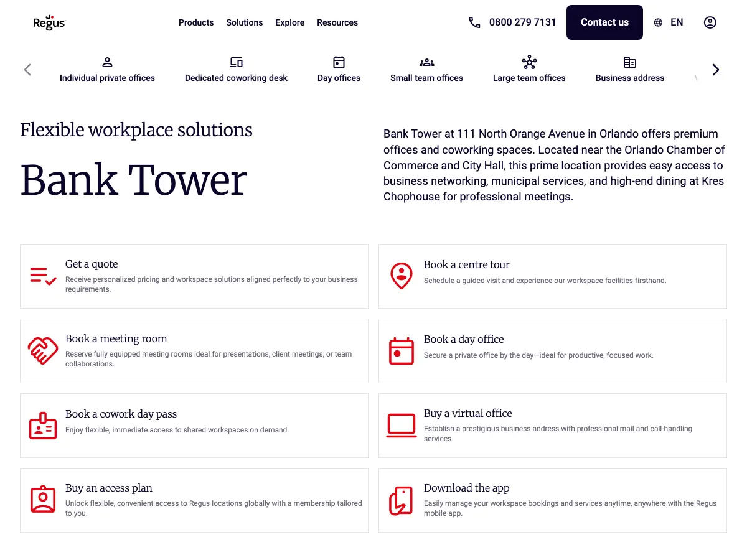This screenshot has width=747, height=560.
Task: Click the Small team offices group icon
Action: [x=426, y=62]
